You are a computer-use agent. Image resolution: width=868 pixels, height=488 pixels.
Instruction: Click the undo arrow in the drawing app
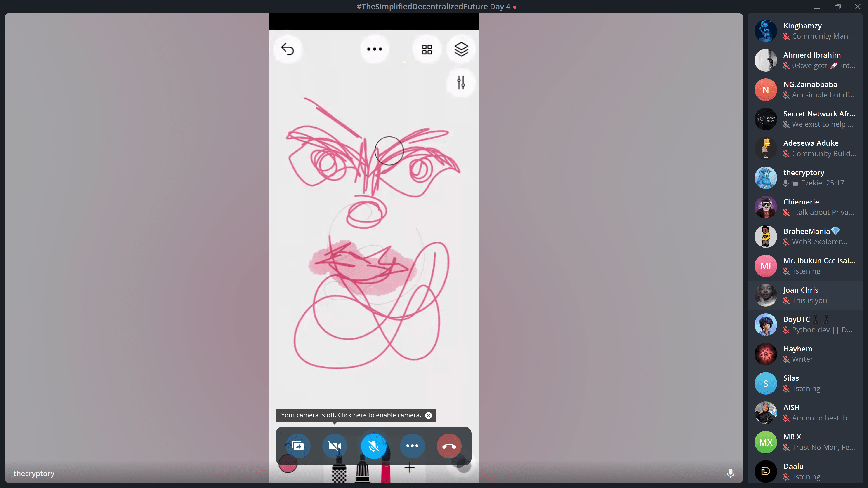288,49
